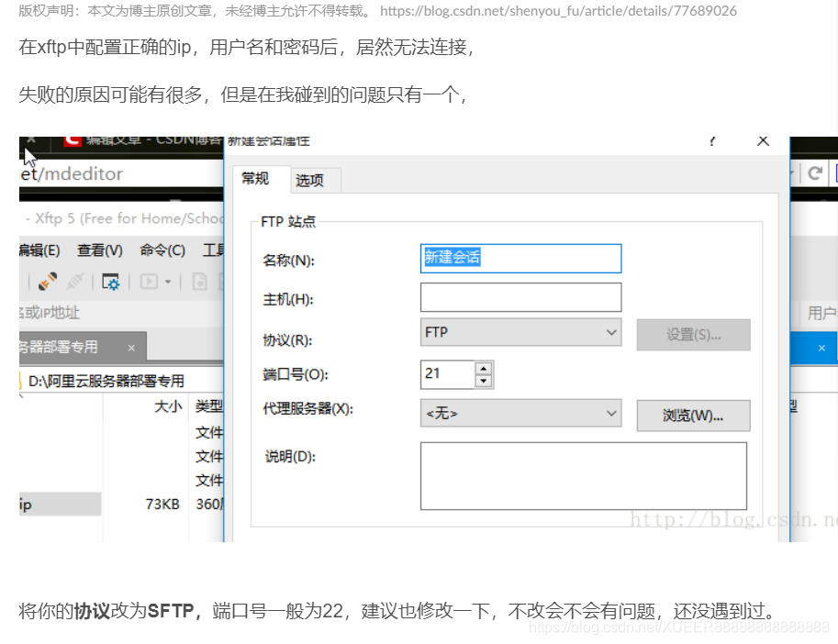Close the browser tab left of the CSDN tab

[x=31, y=140]
